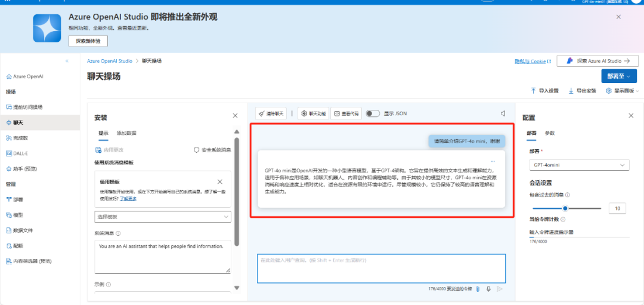Click the info icon next to 系统消息
Image resolution: width=644 pixels, height=305 pixels.
coord(118,234)
